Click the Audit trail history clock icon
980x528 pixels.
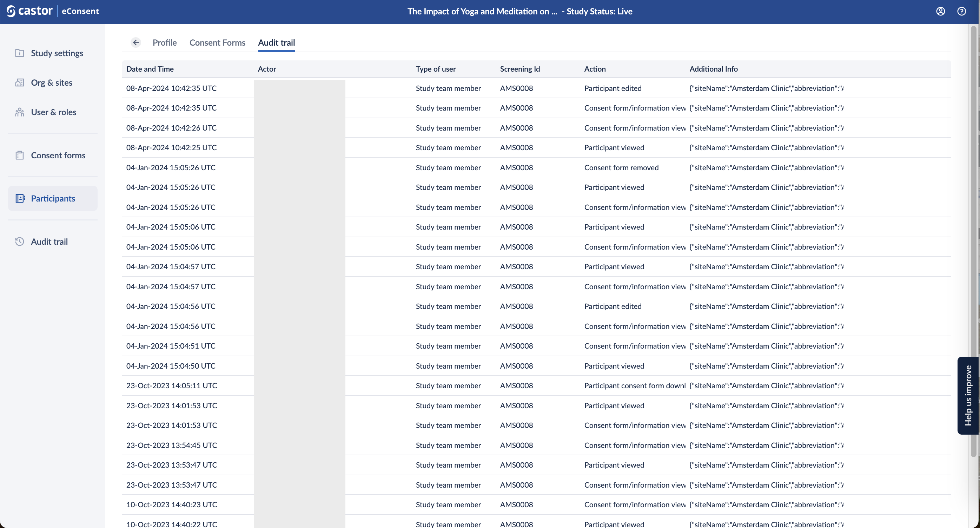click(x=19, y=242)
